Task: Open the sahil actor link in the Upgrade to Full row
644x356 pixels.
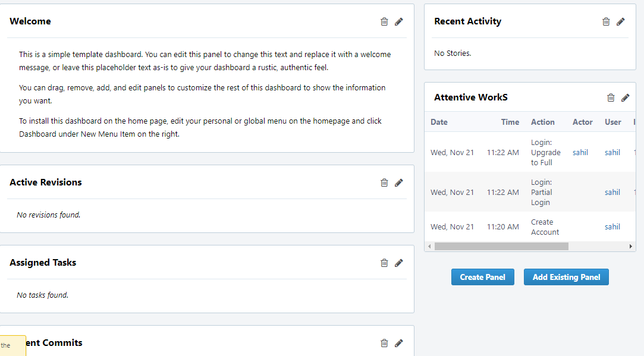Action: (580, 152)
